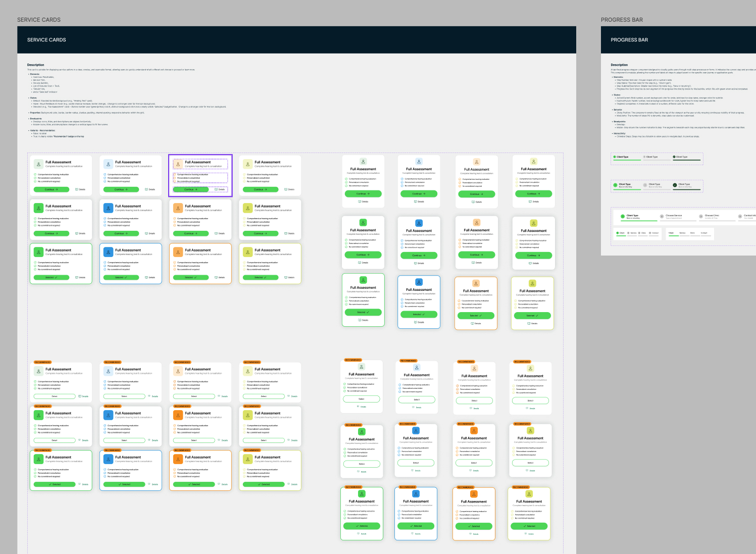Click Continue button on centered card with solid green icon
The image size is (756, 554).
(x=363, y=255)
